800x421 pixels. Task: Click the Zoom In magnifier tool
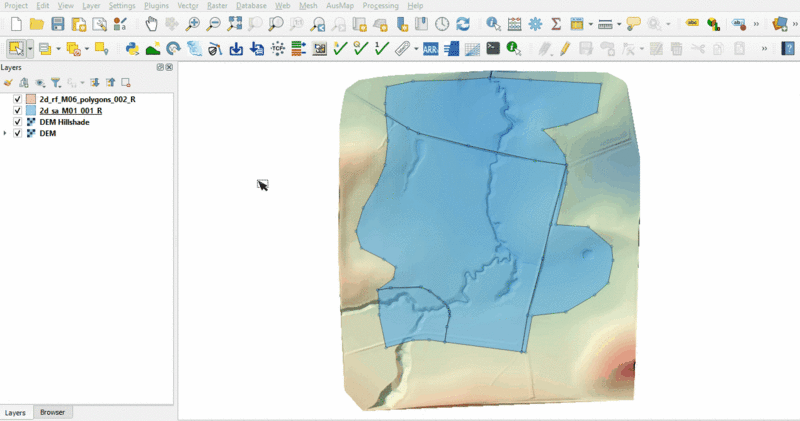(x=192, y=24)
